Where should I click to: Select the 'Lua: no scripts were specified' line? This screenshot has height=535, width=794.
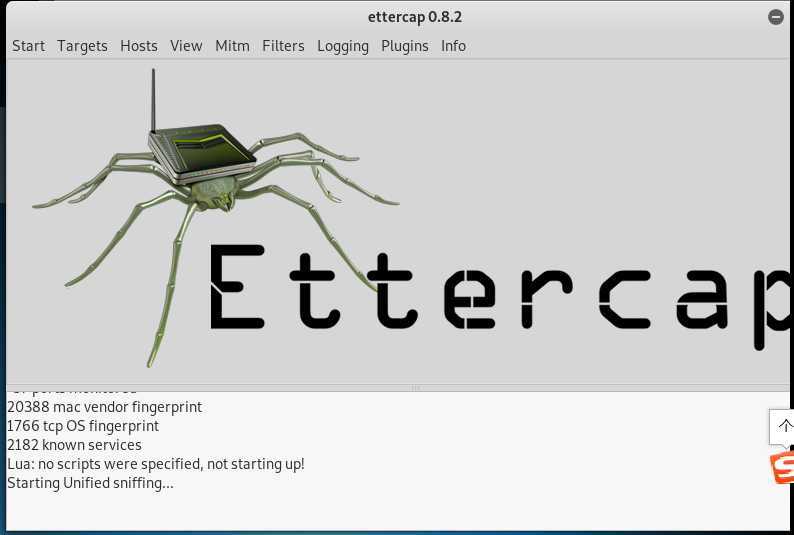[155, 464]
